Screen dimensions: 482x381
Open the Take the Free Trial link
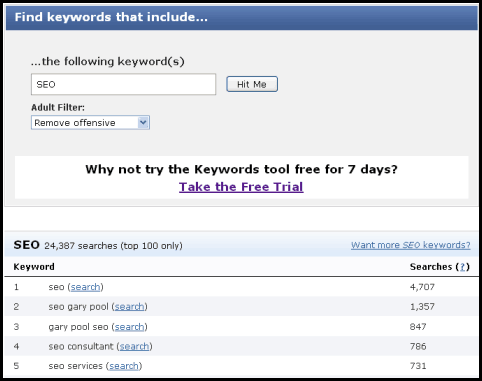[241, 187]
